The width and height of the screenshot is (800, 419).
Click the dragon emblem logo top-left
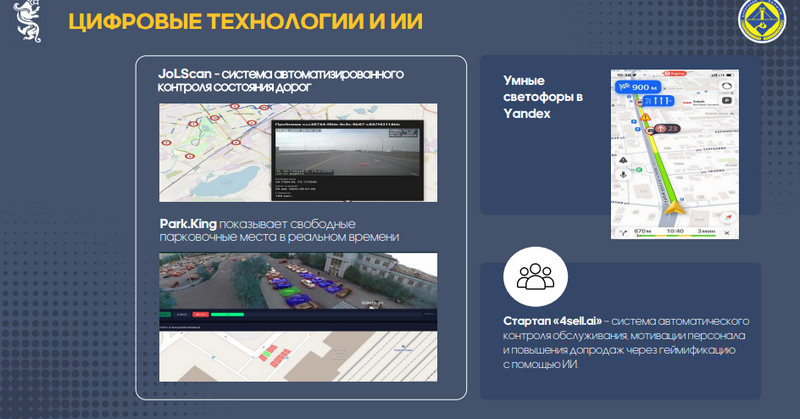pyautogui.click(x=27, y=22)
